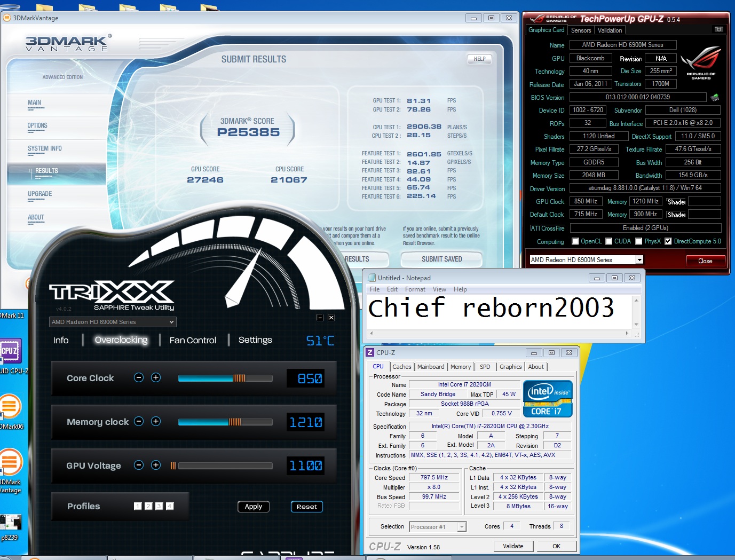Open Settings tab in TRIXX

click(x=255, y=340)
